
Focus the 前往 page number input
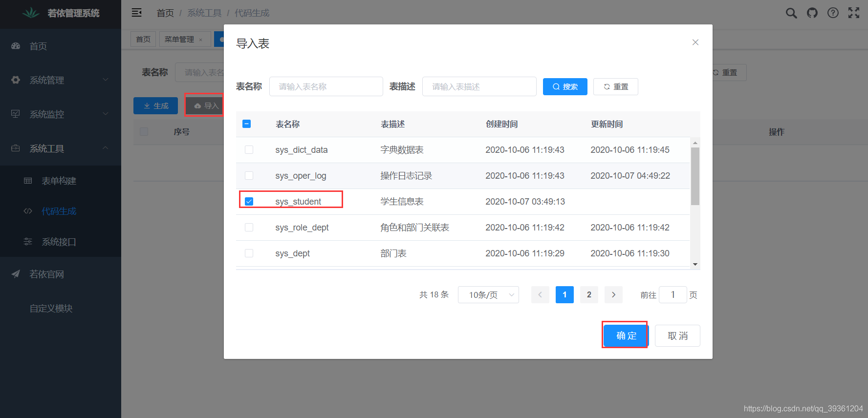coord(673,294)
